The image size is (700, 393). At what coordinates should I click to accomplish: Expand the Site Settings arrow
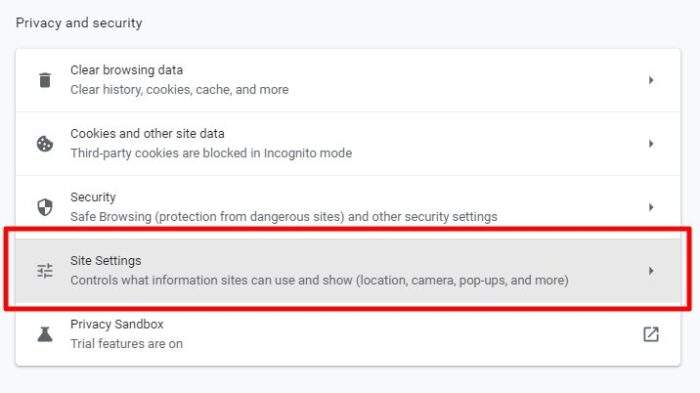pyautogui.click(x=651, y=271)
